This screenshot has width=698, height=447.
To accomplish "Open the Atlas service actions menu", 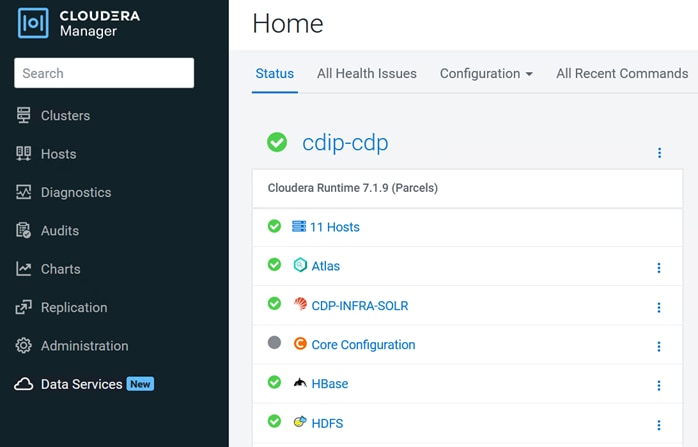I will pyautogui.click(x=659, y=268).
